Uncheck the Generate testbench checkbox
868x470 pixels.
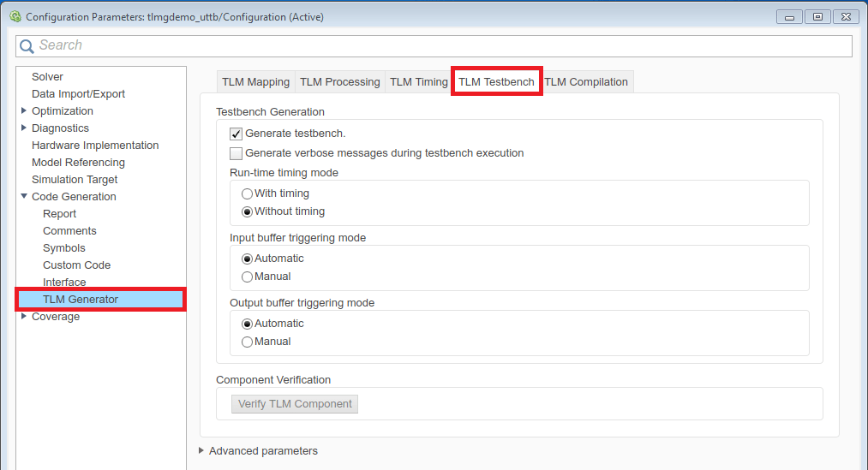pyautogui.click(x=236, y=134)
